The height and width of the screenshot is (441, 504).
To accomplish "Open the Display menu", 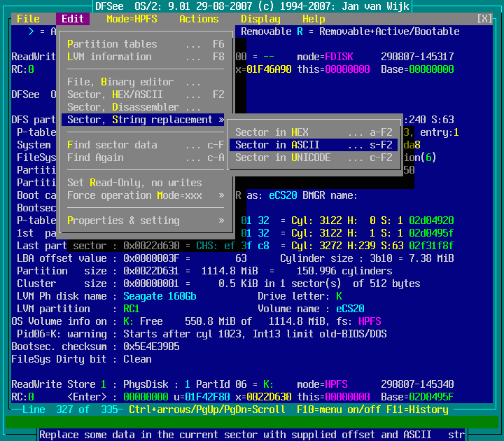I will coord(260,19).
